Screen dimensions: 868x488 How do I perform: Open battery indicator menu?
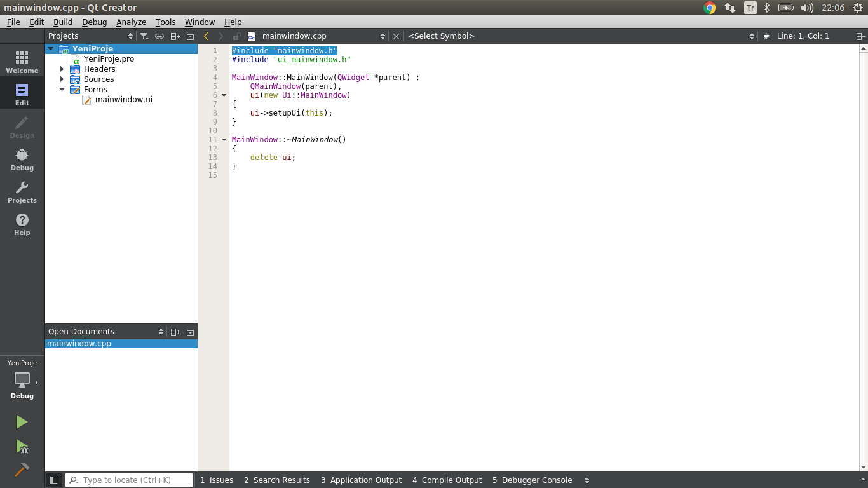click(786, 8)
